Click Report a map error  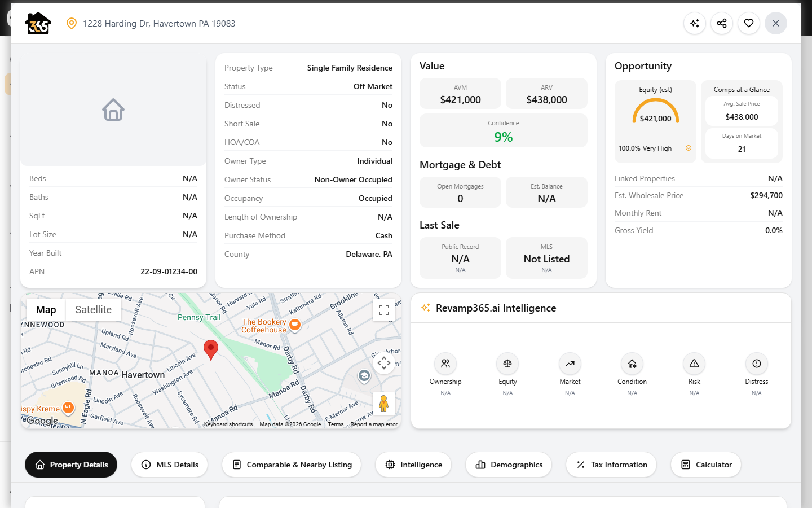pos(374,424)
